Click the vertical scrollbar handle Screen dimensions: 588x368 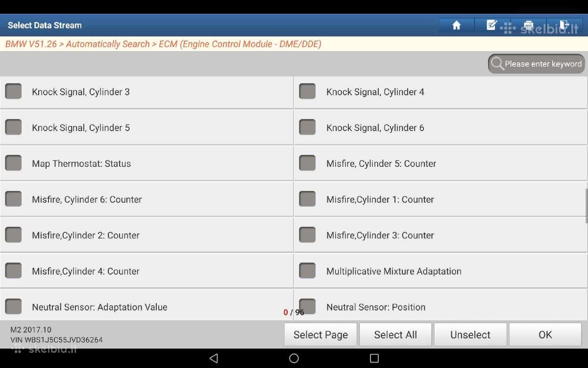[x=586, y=206]
